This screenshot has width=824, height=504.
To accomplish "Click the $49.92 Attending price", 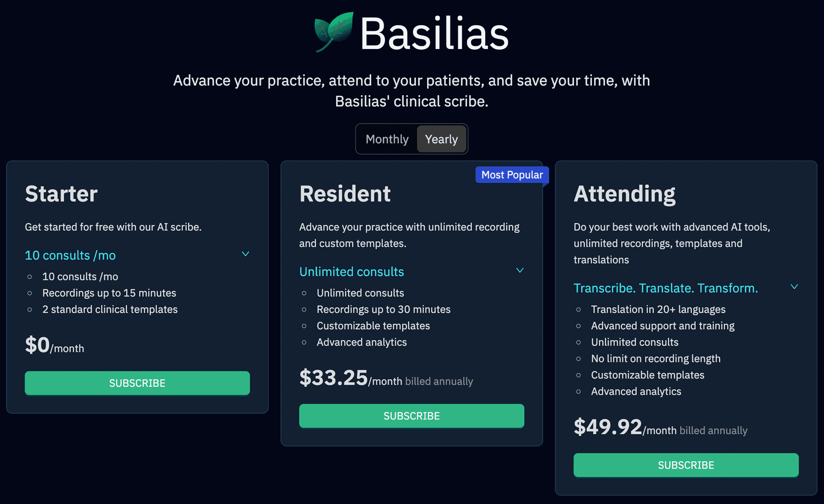I will coord(608,427).
